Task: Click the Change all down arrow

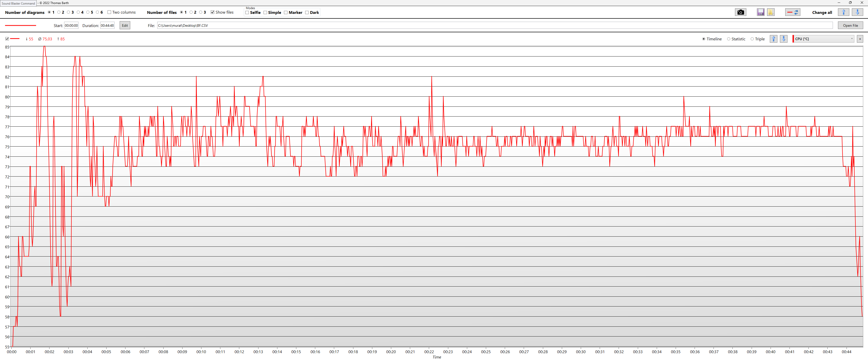Action: click(x=857, y=12)
